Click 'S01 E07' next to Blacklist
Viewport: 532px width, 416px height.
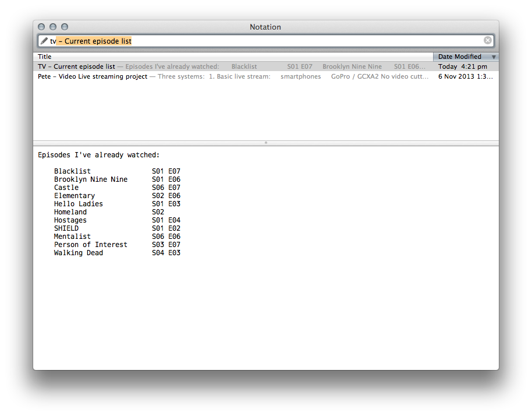(166, 171)
